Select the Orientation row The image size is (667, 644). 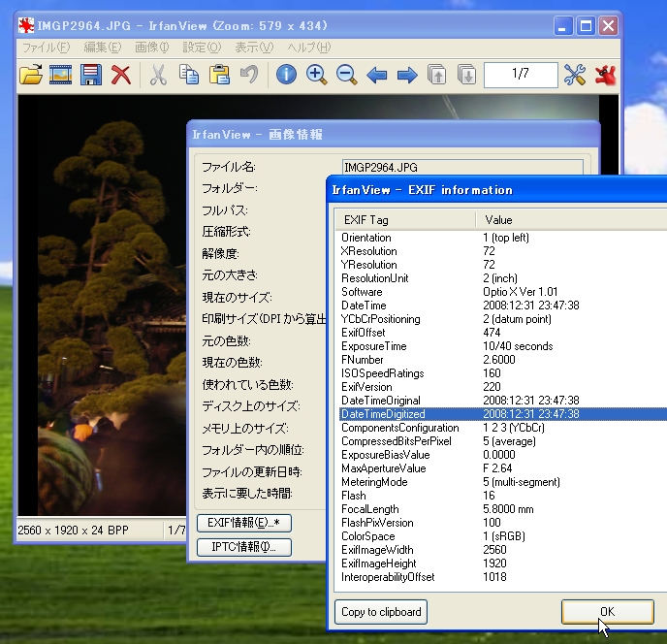tap(503, 238)
